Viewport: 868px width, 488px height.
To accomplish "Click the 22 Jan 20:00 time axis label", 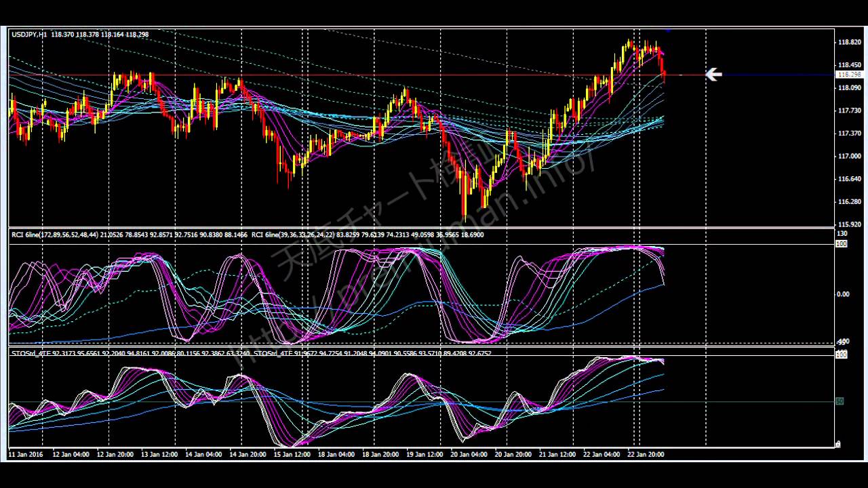I will point(646,455).
